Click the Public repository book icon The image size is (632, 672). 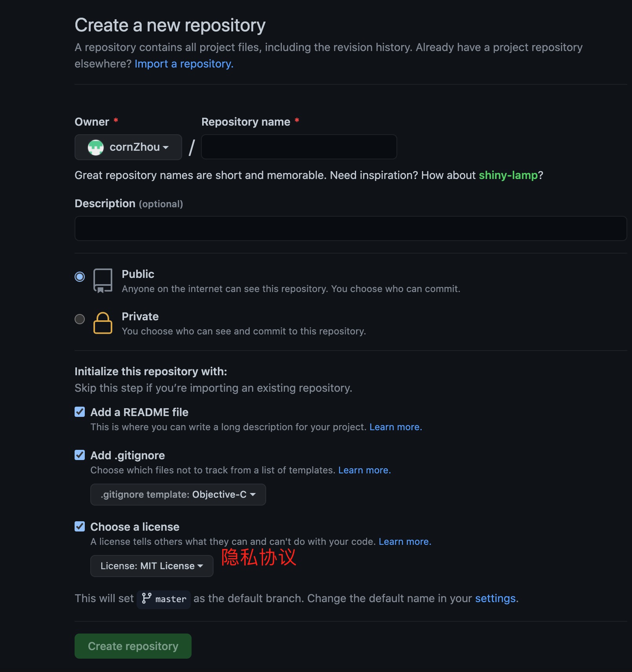point(103,281)
